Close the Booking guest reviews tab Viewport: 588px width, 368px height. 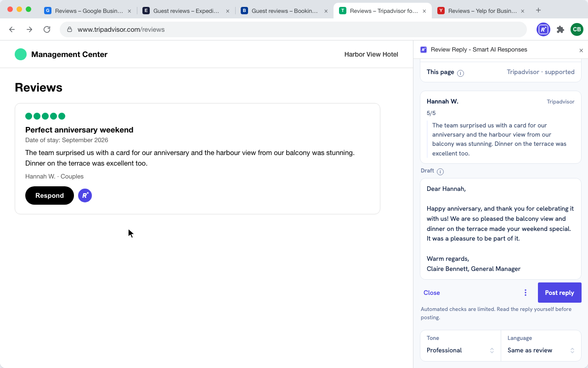pyautogui.click(x=326, y=11)
